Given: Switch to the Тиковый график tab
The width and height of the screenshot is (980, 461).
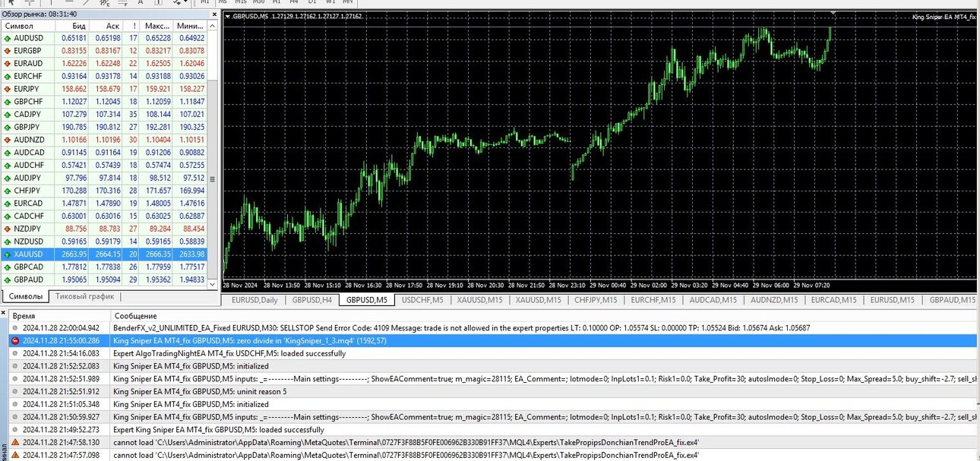Looking at the screenshot, I should [x=84, y=296].
